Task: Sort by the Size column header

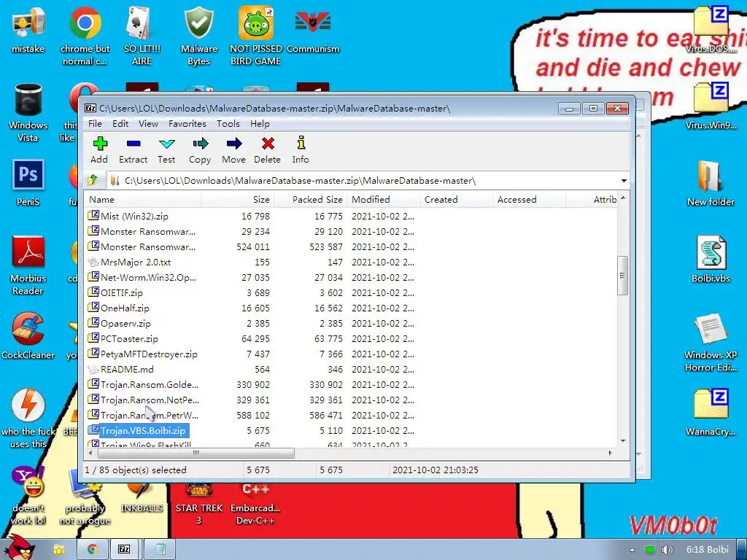Action: pos(238,200)
